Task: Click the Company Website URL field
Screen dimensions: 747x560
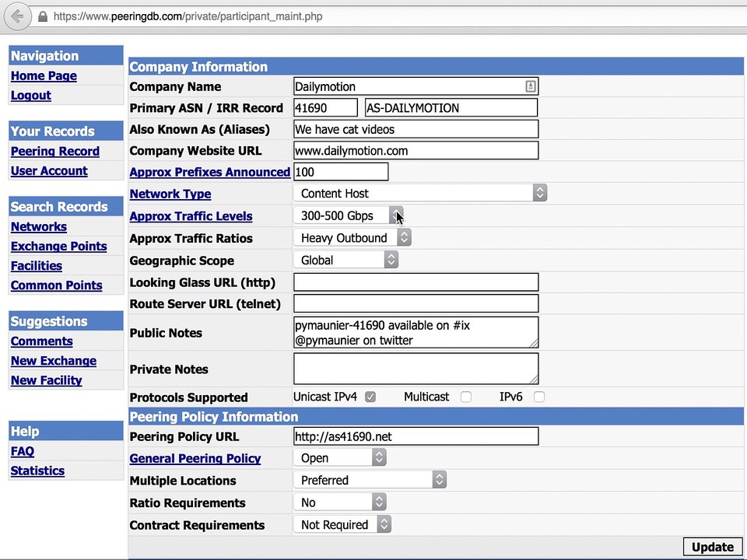Action: tap(416, 150)
